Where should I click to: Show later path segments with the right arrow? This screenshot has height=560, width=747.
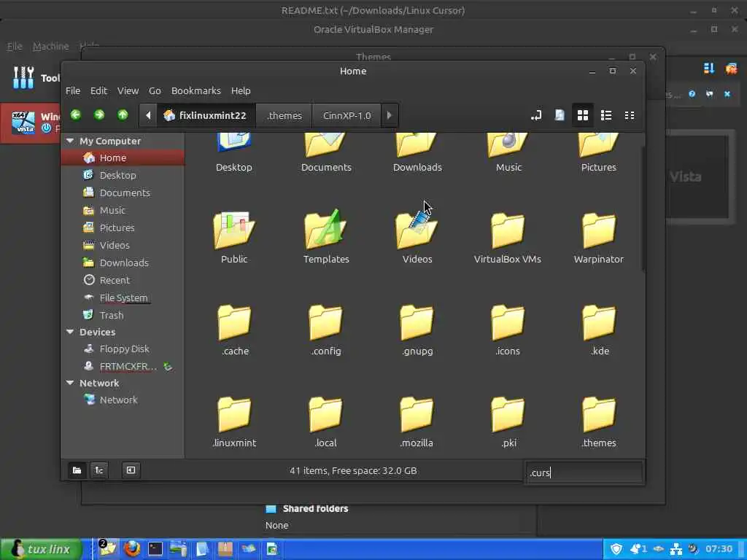click(390, 115)
